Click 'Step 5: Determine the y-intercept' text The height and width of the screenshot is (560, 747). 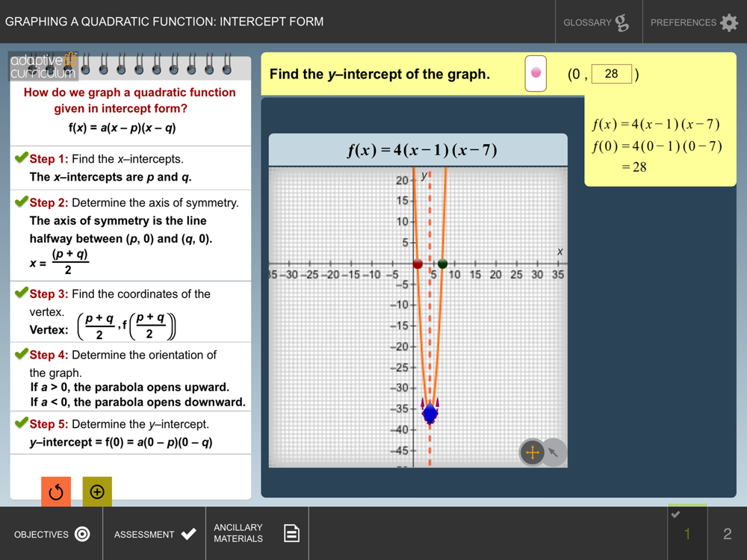pos(119,424)
